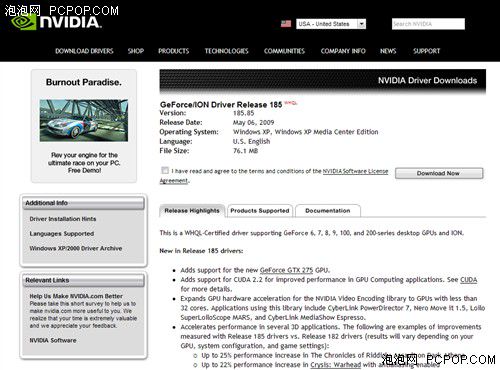Click the Download Now button
Image resolution: width=500 pixels, height=370 pixels.
click(x=439, y=173)
